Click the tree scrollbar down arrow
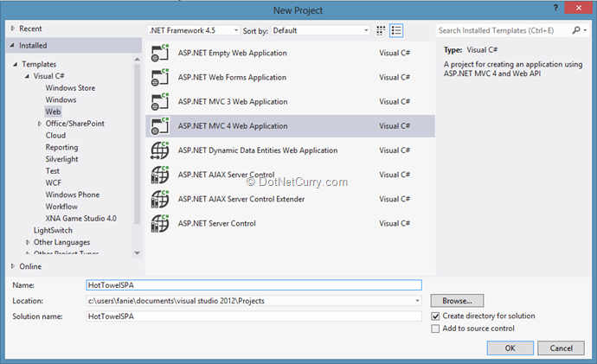 [x=137, y=253]
